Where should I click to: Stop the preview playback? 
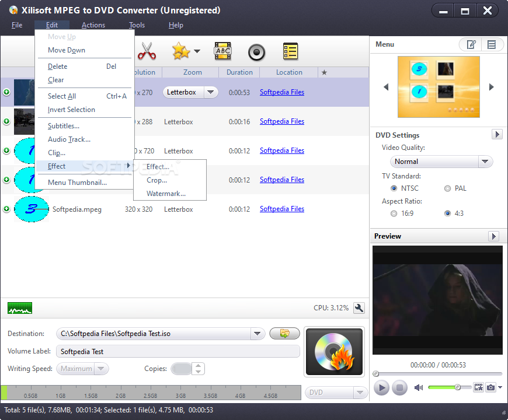pos(399,387)
